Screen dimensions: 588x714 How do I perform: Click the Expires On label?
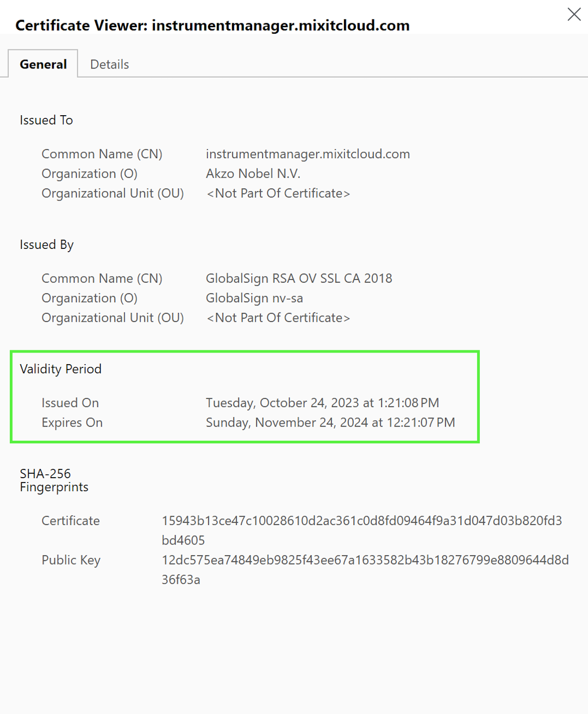pyautogui.click(x=72, y=422)
